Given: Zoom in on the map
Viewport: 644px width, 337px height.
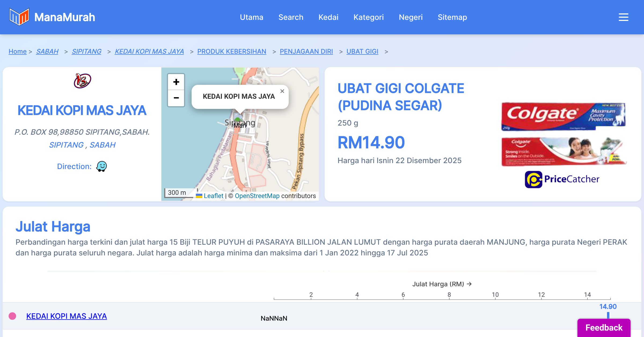Looking at the screenshot, I should (x=176, y=82).
